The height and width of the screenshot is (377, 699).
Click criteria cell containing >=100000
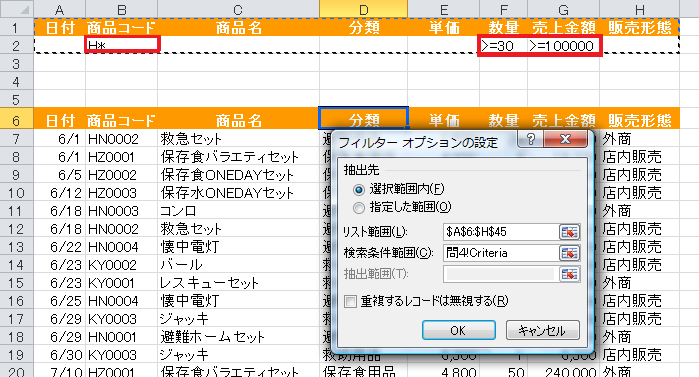pyautogui.click(x=563, y=45)
